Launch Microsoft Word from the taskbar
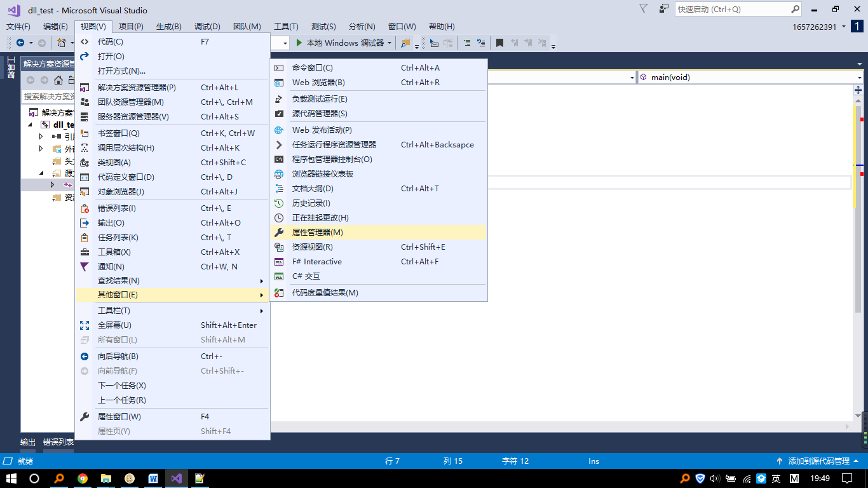This screenshot has height=488, width=868. 153,478
